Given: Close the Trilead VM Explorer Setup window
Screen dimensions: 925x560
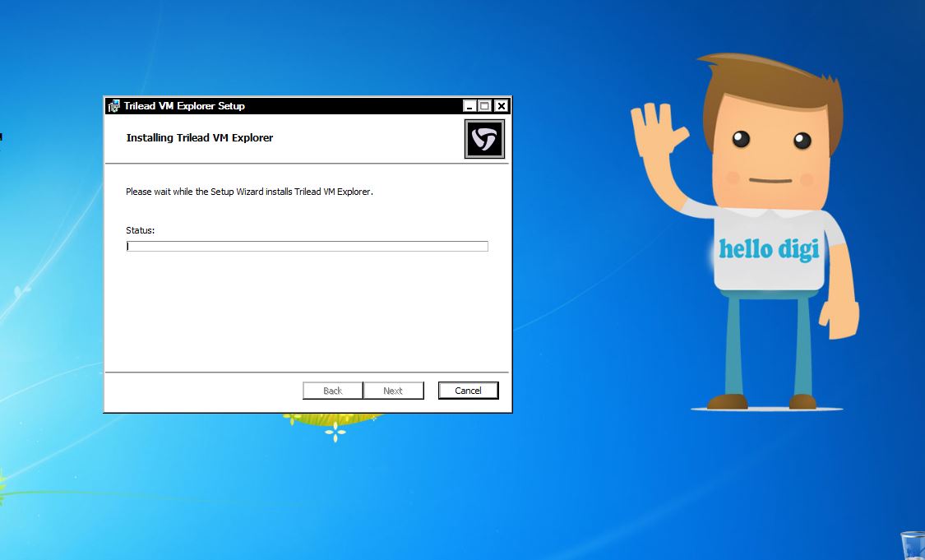Looking at the screenshot, I should tap(501, 106).
